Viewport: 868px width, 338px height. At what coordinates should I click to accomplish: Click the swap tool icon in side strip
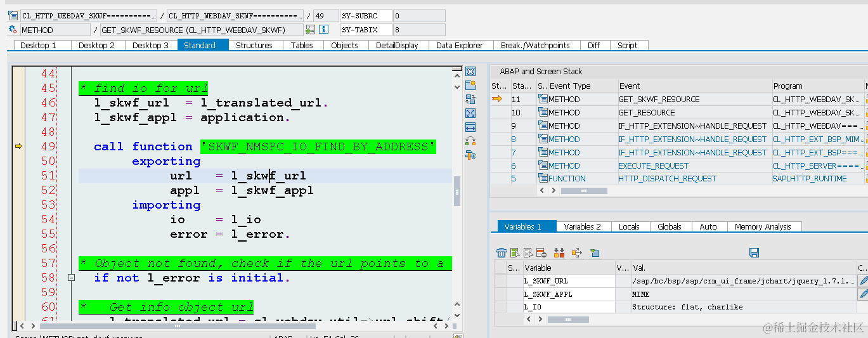coord(470,100)
